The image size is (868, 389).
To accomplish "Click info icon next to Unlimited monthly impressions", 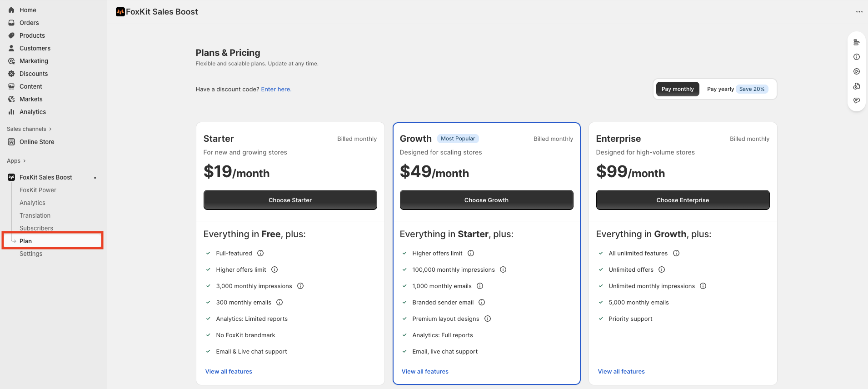I will click(703, 286).
